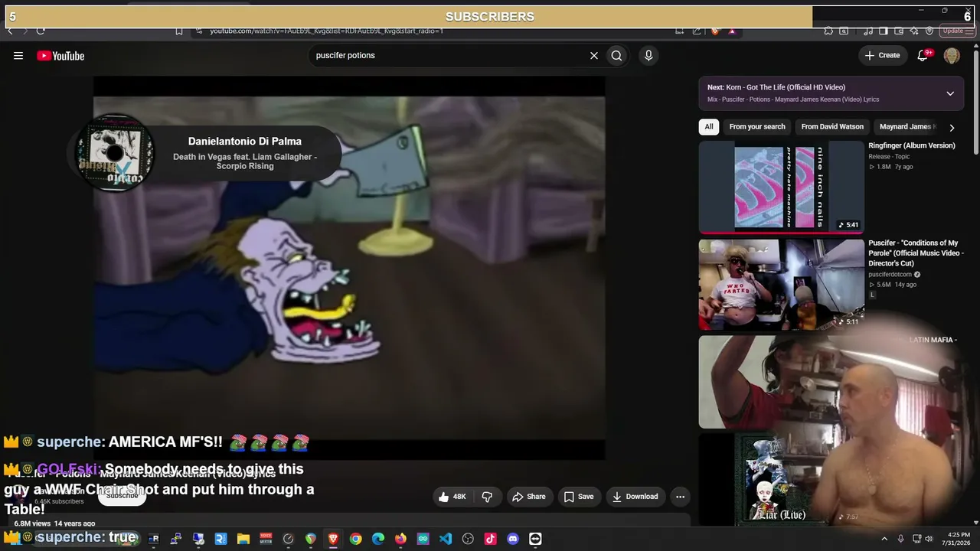Open the 'Conditions of My Parole' thumbnail
The width and height of the screenshot is (980, 551).
click(781, 285)
